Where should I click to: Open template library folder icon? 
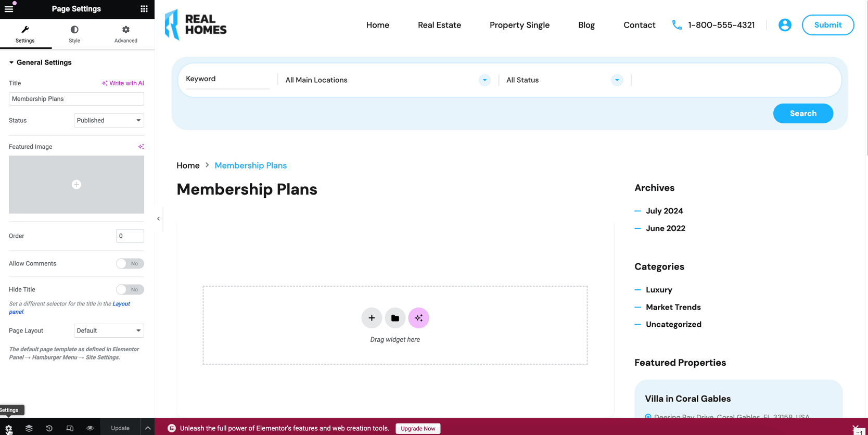click(395, 318)
